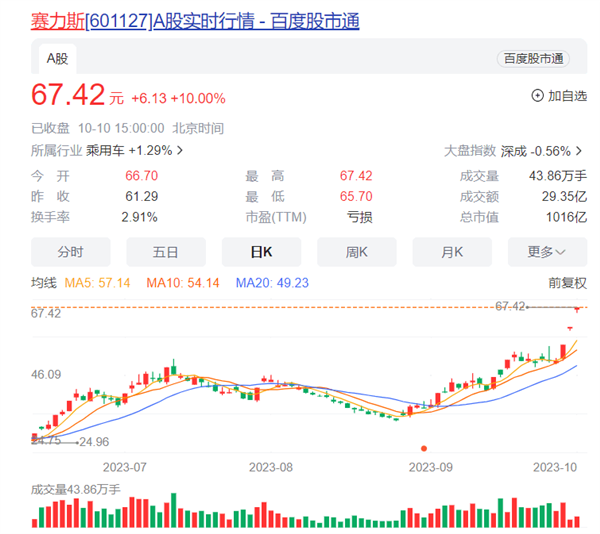
Task: Expand the 深成 -0.56% index chevron arrow
Action: (579, 151)
